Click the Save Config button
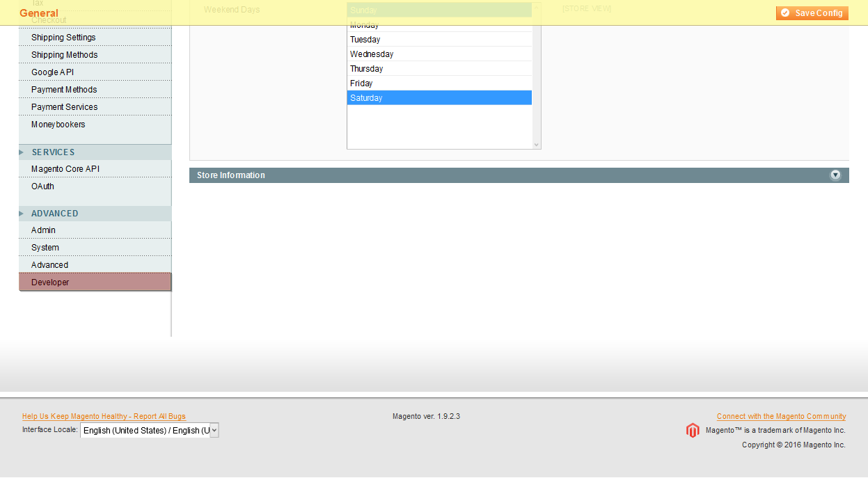Screen dimensions: 868x478 pyautogui.click(x=812, y=13)
